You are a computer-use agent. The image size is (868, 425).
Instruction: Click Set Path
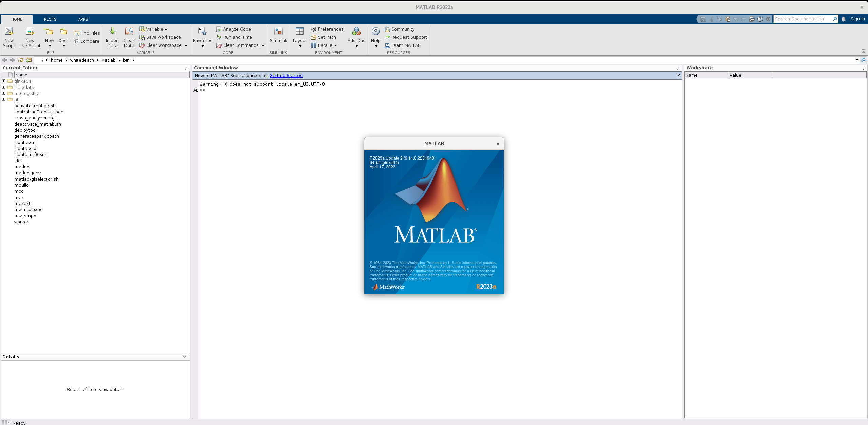[x=324, y=37]
